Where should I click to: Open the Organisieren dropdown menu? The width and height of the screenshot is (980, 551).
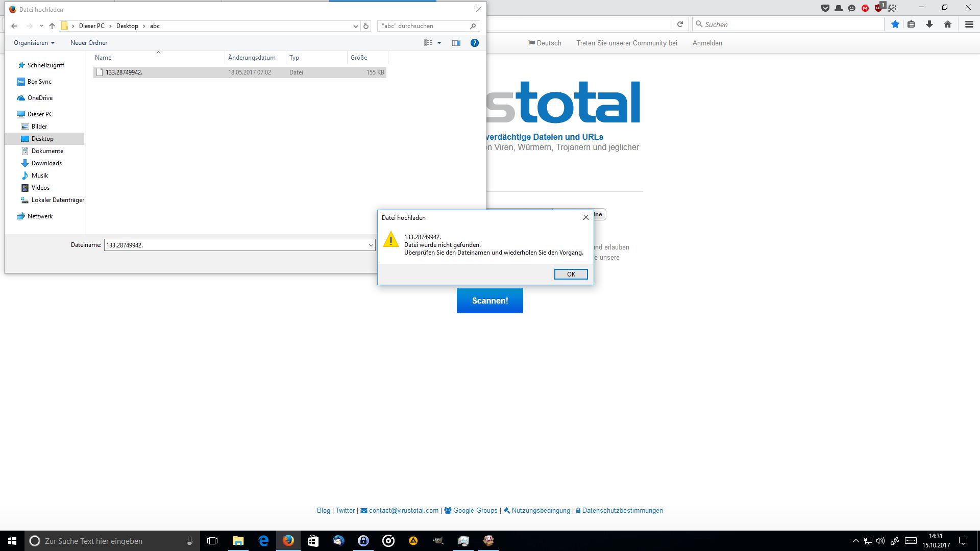click(34, 43)
